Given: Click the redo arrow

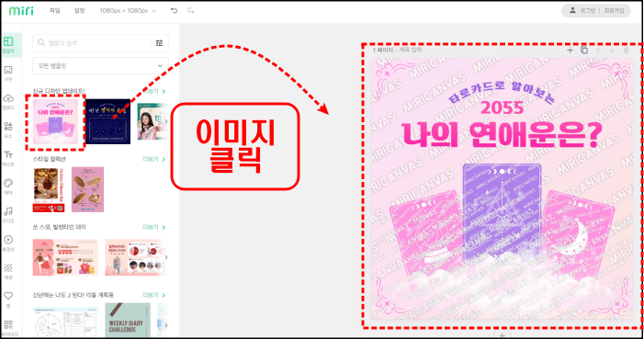Looking at the screenshot, I should 190,11.
